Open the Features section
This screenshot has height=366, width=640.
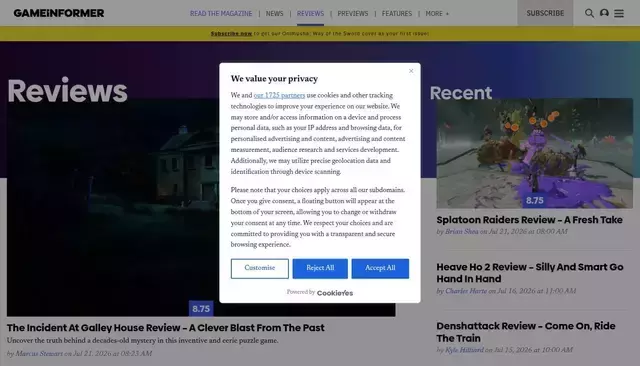[x=397, y=13]
